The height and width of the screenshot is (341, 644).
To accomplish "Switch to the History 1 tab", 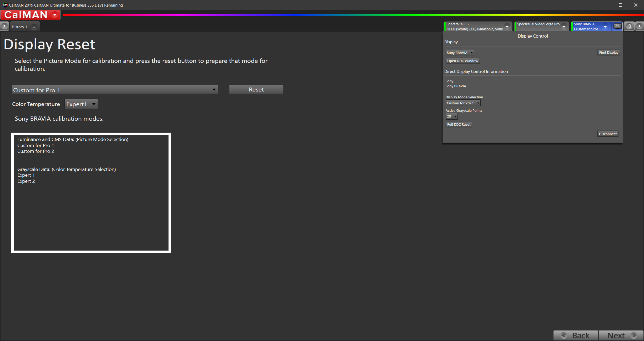I will [x=19, y=27].
